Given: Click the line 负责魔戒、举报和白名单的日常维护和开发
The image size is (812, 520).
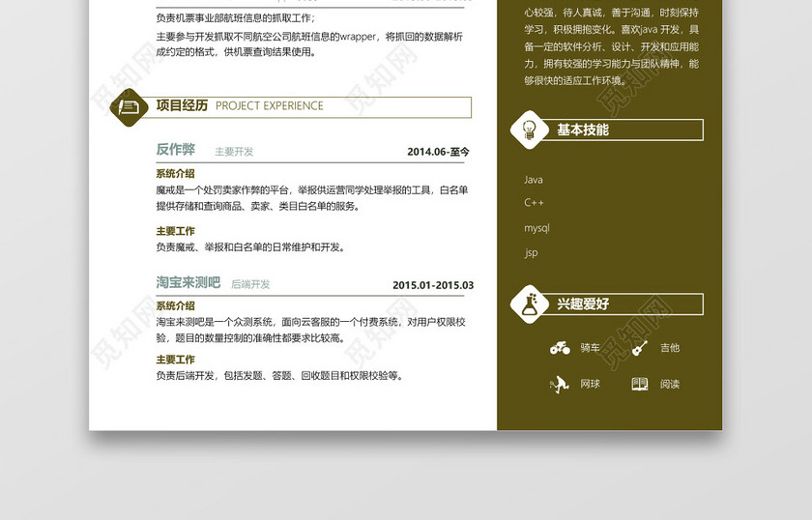Looking at the screenshot, I should [x=250, y=247].
